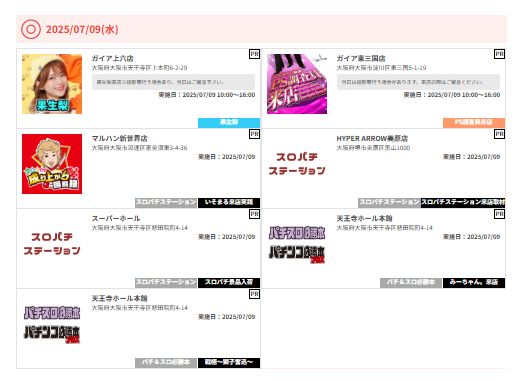Open the スーパーホール store link

tap(116, 218)
